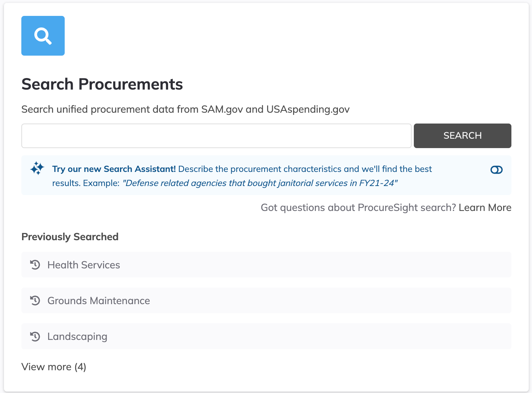This screenshot has width=532, height=393.
Task: Click the Previously Searched heading
Action: (x=70, y=237)
